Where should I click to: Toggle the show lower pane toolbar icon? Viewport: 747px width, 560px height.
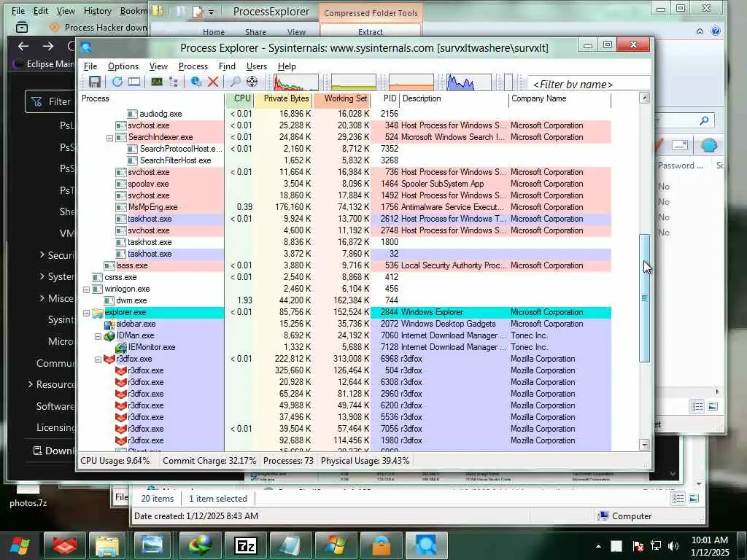(134, 82)
